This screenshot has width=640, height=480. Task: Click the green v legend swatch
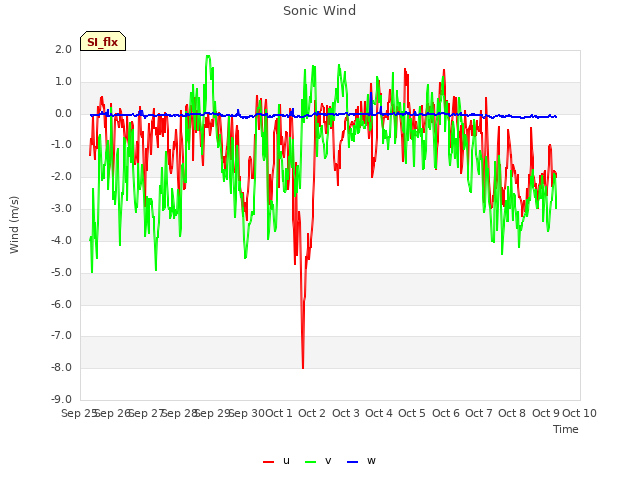[x=311, y=462]
